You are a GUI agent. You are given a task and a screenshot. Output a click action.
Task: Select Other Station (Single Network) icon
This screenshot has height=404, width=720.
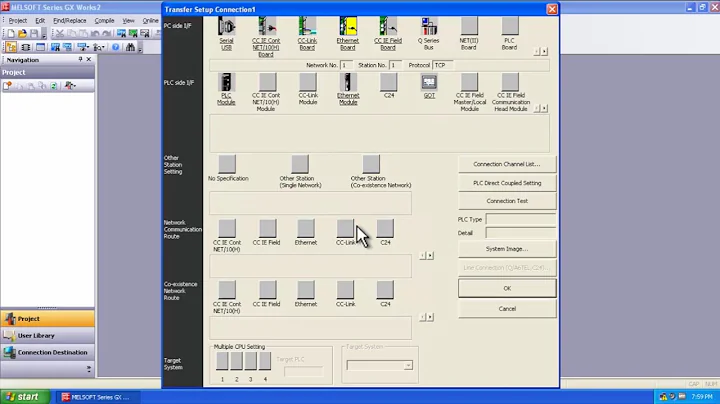300,164
